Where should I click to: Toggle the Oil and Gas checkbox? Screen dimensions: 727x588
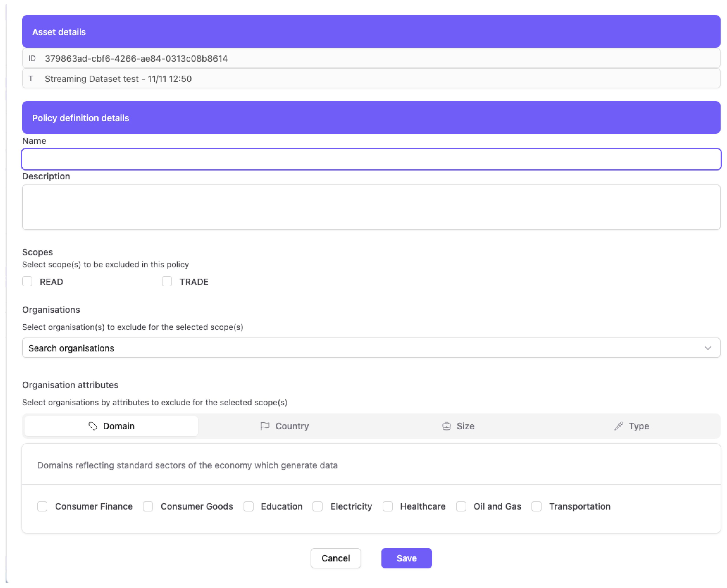(461, 506)
